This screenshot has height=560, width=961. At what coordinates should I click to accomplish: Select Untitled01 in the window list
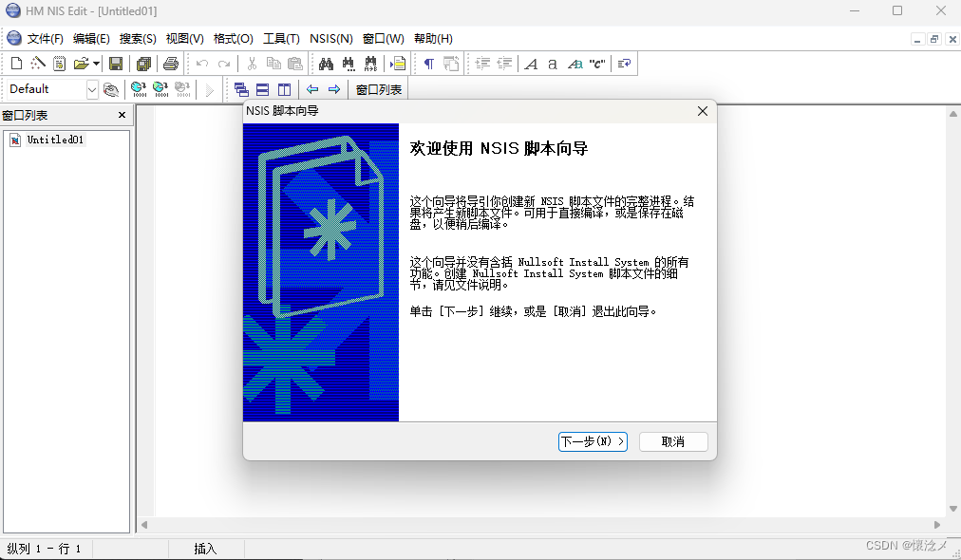click(x=55, y=140)
